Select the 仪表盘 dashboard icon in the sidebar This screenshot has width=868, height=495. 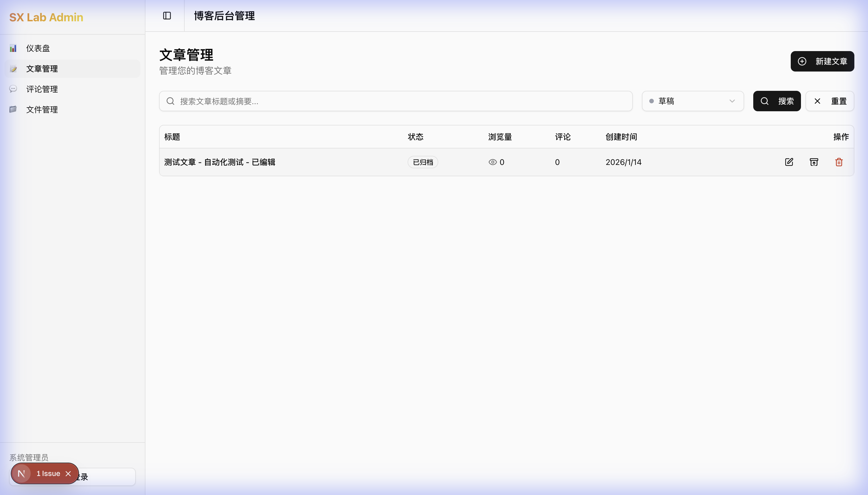tap(13, 48)
